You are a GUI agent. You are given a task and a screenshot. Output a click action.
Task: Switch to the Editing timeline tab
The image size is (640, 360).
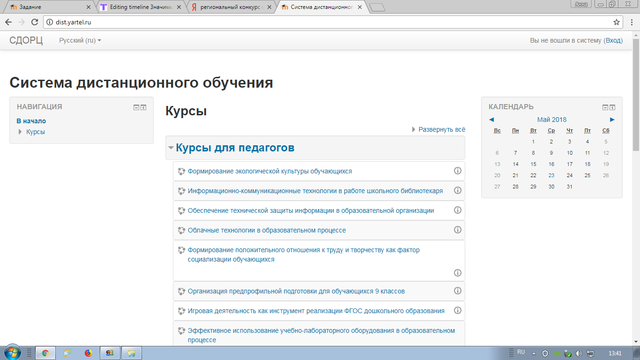141,7
